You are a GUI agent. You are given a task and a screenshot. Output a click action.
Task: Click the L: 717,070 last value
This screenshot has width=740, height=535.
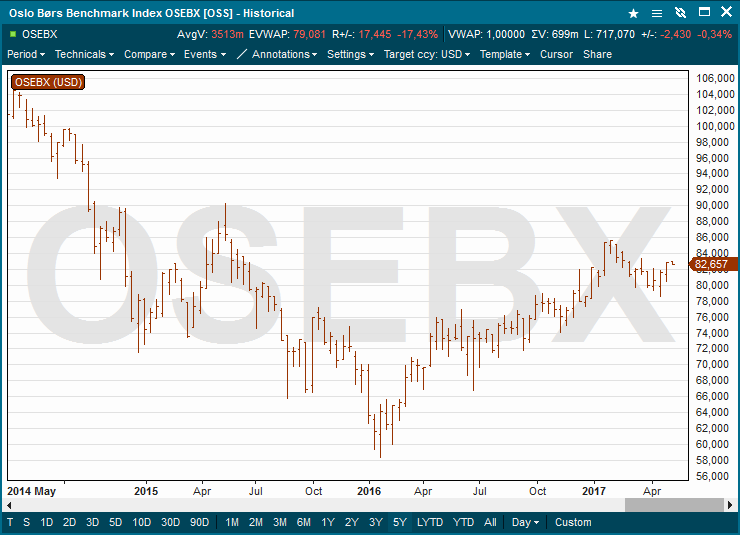[609, 34]
